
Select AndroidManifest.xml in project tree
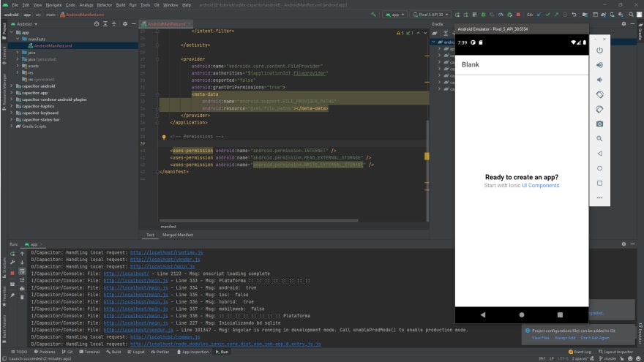click(53, 45)
